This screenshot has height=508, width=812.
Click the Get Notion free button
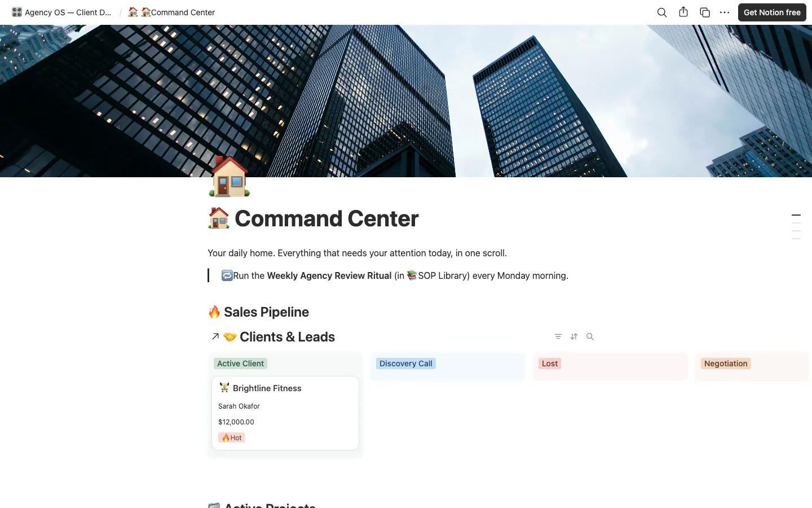(772, 12)
